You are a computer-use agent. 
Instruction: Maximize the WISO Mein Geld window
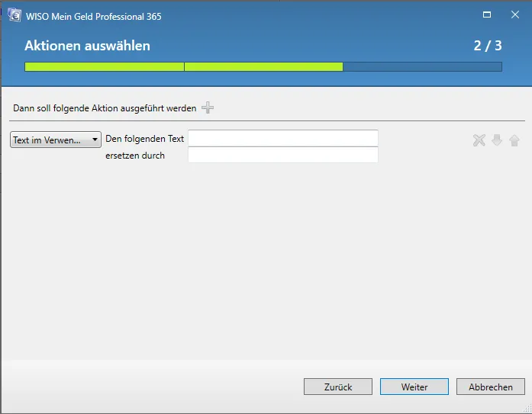[x=487, y=15]
